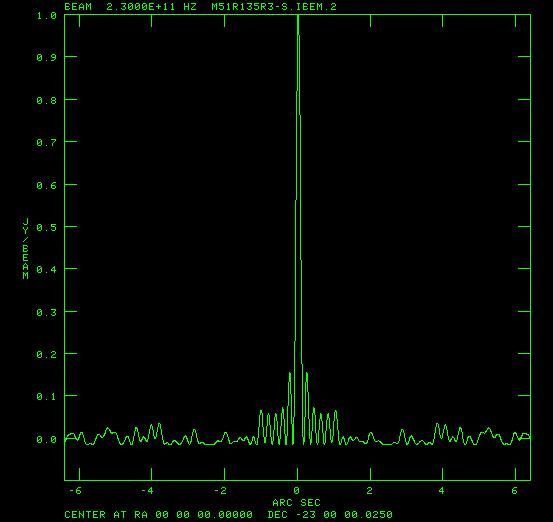
Task: Click the ARC SEC axis title
Action: (x=296, y=502)
